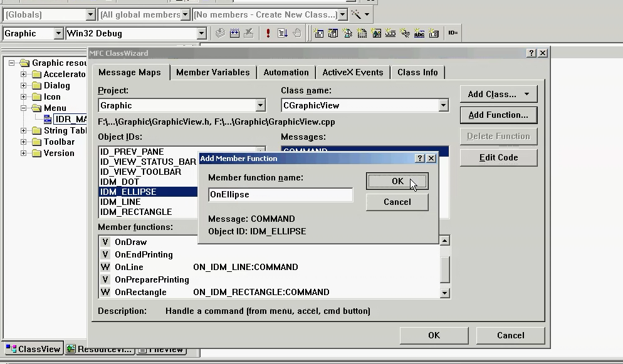Open Resource Symbols via ID= icon
Viewport: 623px width, 364px height.
tap(453, 33)
